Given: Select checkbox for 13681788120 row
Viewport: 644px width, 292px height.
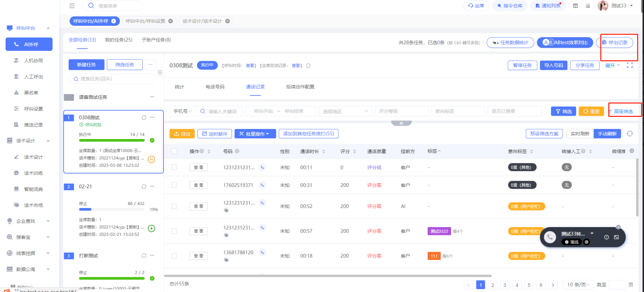Looking at the screenshot, I should tap(174, 256).
